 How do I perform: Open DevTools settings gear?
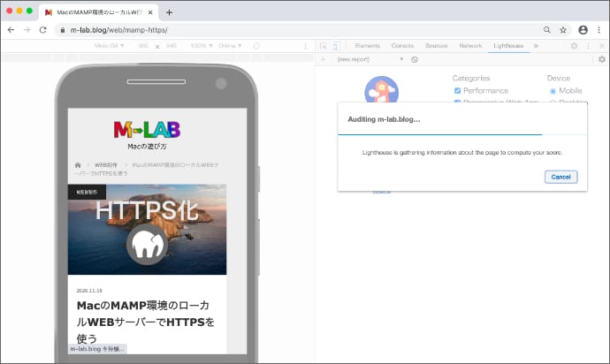(574, 45)
